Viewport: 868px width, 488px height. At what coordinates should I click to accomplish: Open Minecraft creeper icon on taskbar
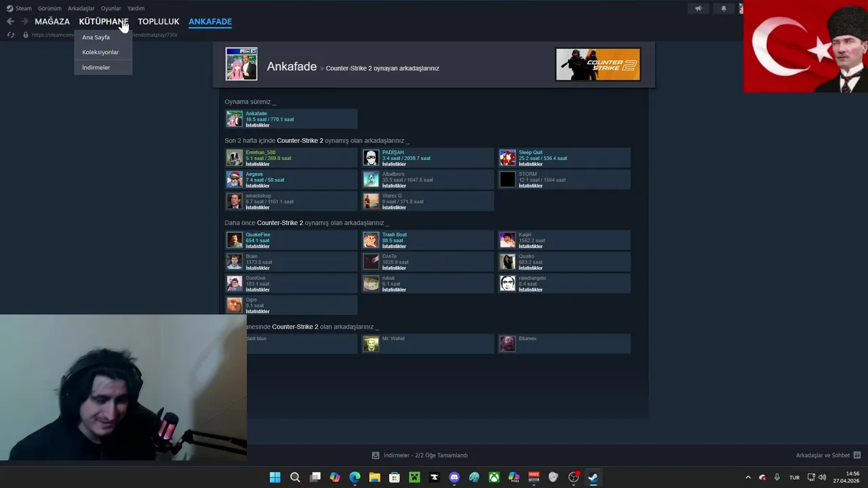point(414,477)
